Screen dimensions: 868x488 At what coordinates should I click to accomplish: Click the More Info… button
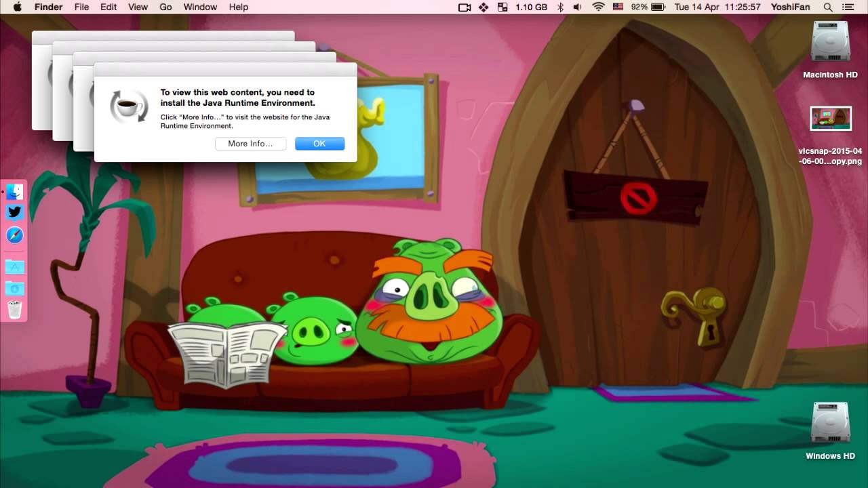(x=250, y=144)
